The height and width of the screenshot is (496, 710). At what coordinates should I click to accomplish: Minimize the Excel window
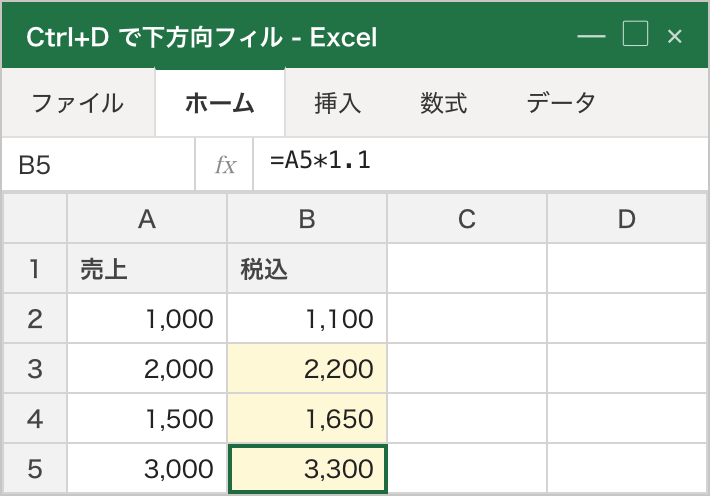point(591,36)
